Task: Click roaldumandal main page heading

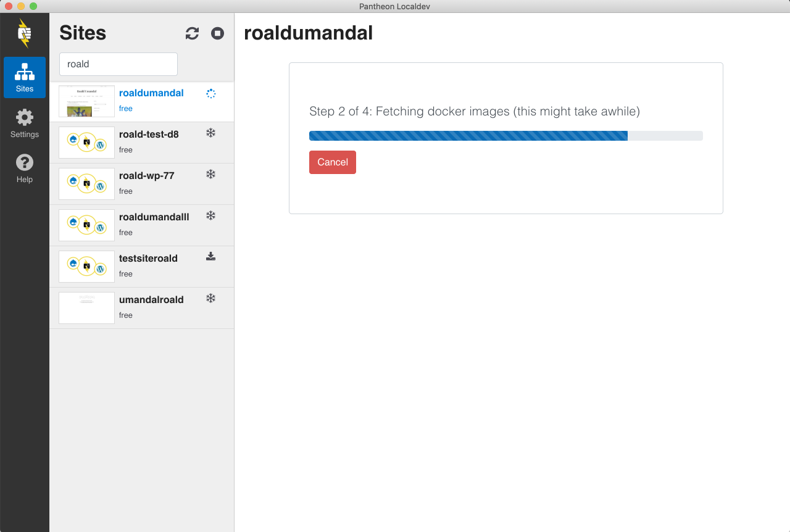Action: pos(309,33)
